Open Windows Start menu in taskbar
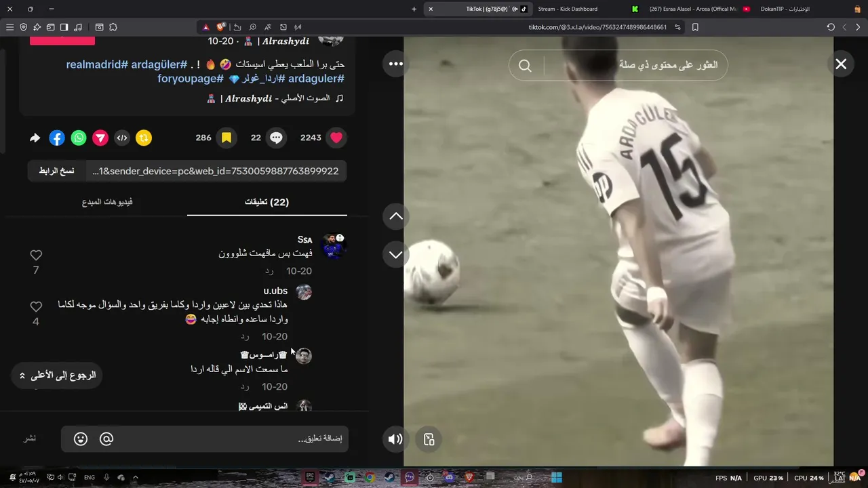868x488 pixels. tap(556, 477)
